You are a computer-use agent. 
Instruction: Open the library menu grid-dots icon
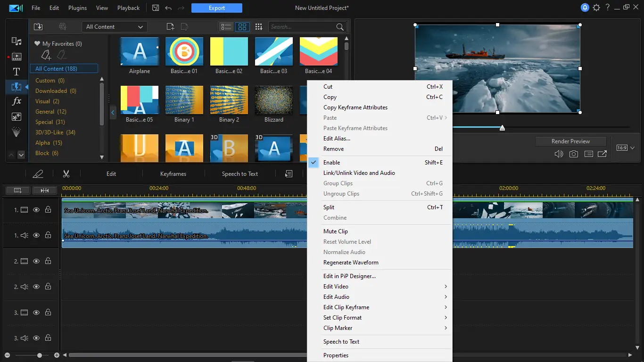click(258, 27)
